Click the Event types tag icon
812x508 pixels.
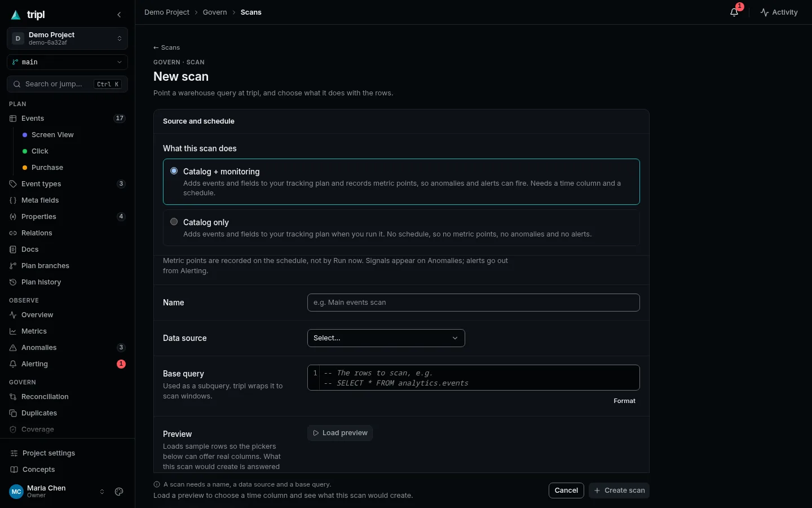(x=13, y=184)
